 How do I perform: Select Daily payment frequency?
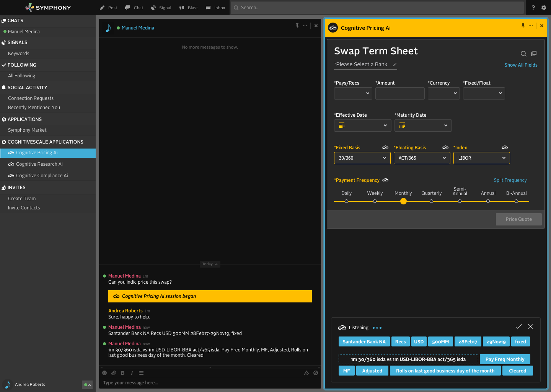(346, 201)
